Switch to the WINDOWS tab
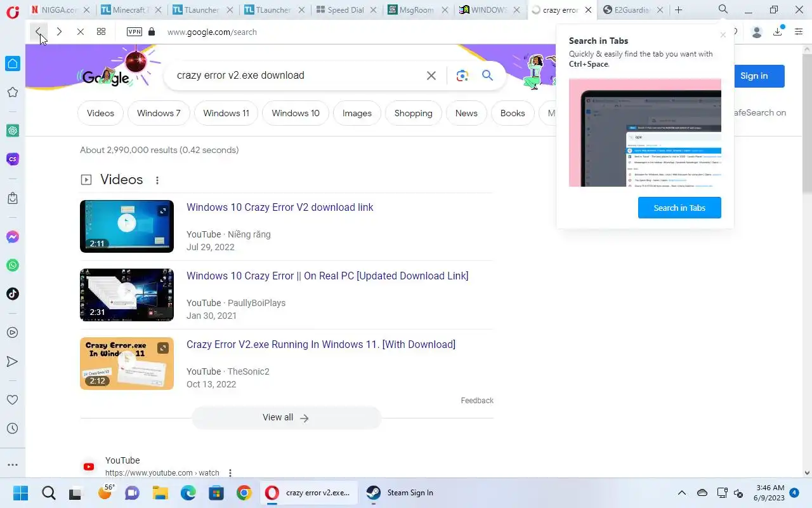This screenshot has height=508, width=812. [489, 10]
